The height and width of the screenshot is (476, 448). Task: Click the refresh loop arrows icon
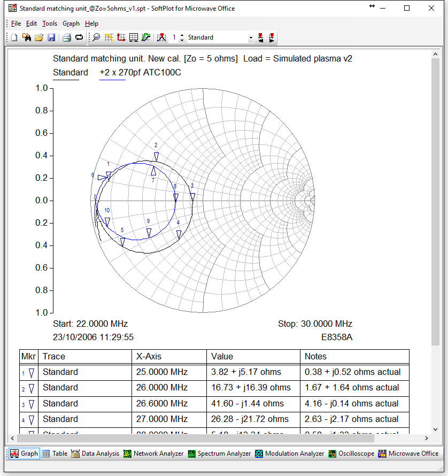click(79, 37)
